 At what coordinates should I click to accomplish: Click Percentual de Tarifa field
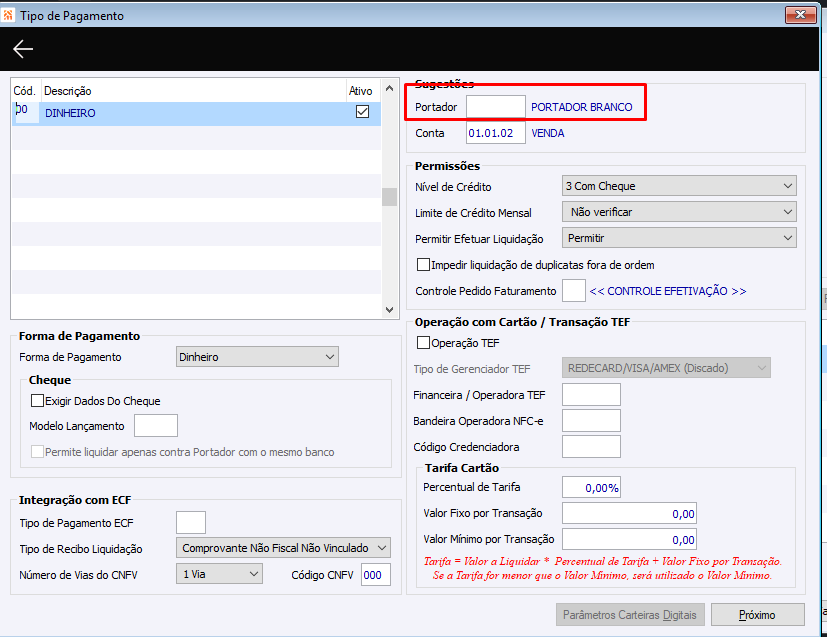coord(591,487)
